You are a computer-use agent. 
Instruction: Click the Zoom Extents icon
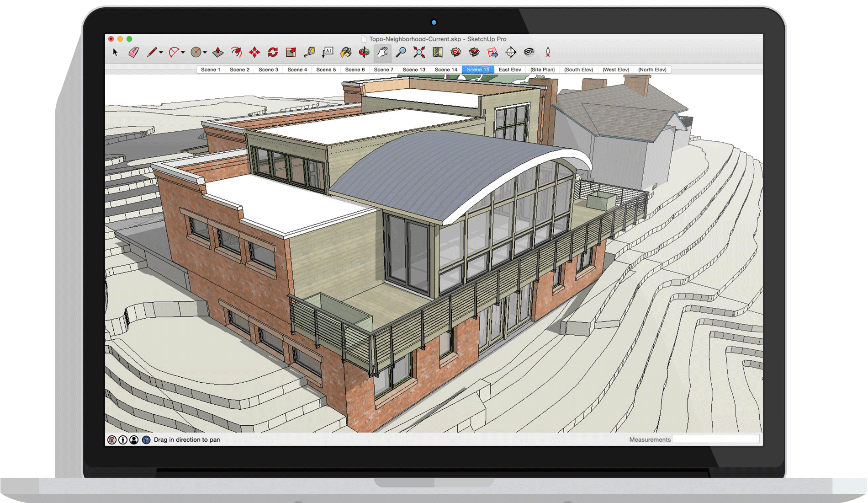419,53
